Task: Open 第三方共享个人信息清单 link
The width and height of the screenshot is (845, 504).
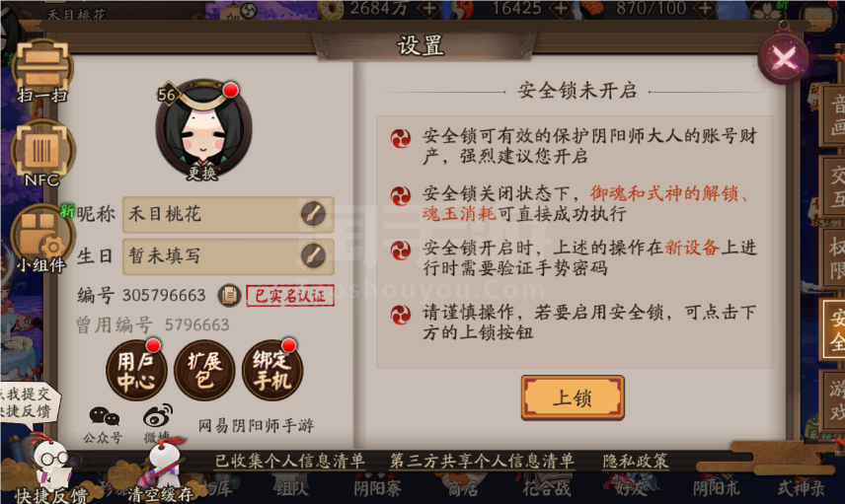Action: 482,462
